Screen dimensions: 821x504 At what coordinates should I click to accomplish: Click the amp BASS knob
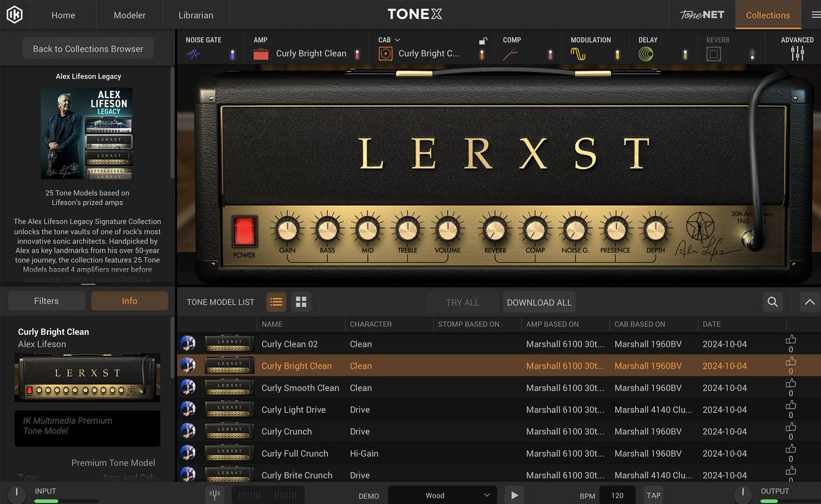coord(327,230)
